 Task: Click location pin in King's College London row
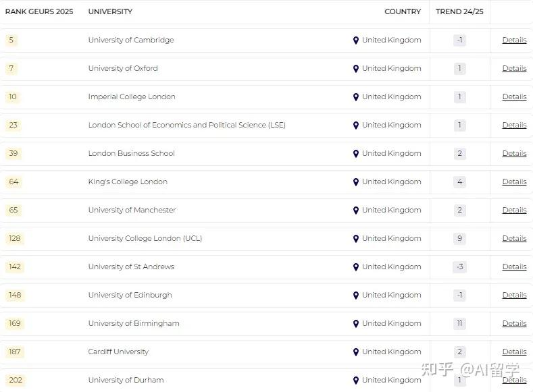click(356, 182)
